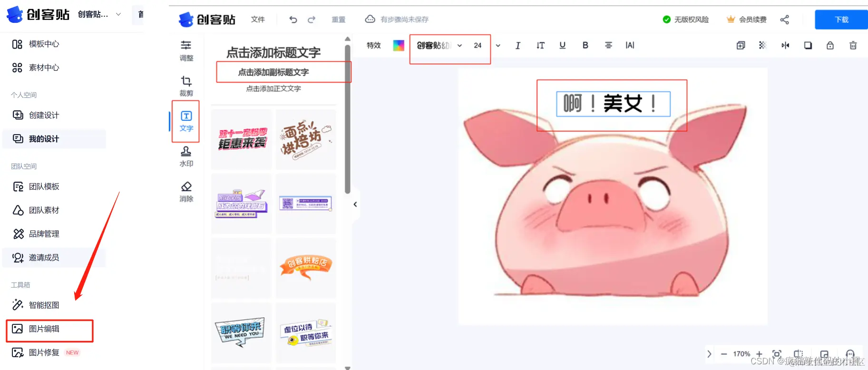Viewport: 868px width, 370px height.
Task: Delete the selected element with trash icon
Action: (853, 45)
